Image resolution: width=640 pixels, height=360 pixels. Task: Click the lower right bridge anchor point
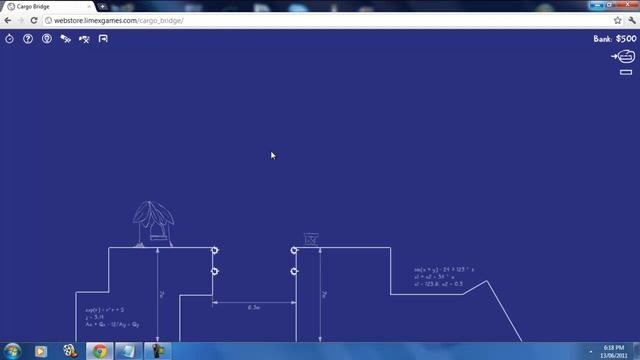(294, 271)
